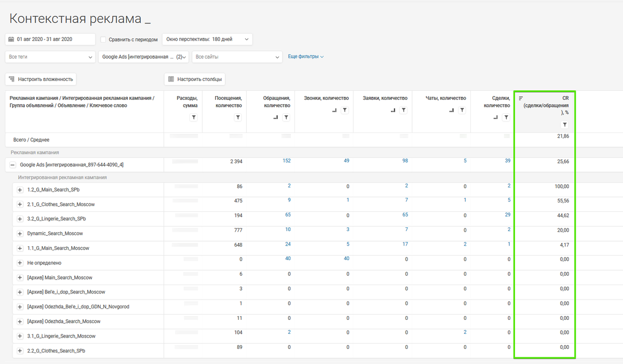623x364 pixels.
Task: Expand the Dynamic_Search_Moscow row
Action: pos(20,234)
